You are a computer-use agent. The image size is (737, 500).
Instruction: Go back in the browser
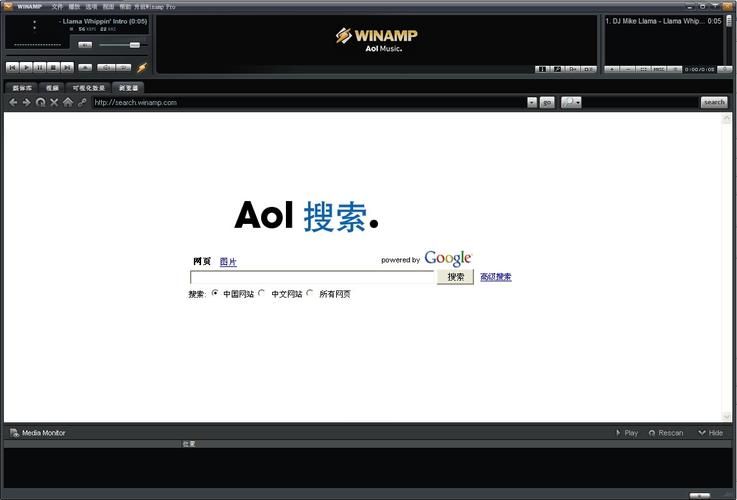13,102
